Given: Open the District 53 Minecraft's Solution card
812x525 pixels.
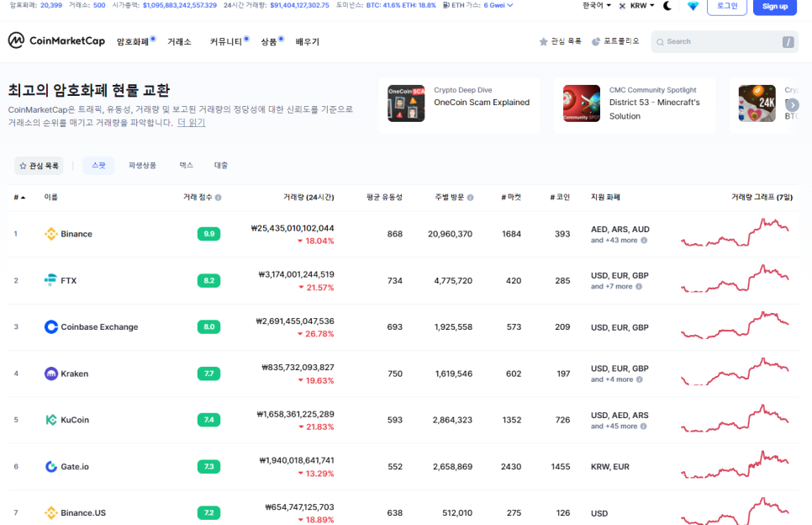Looking at the screenshot, I should (635, 103).
